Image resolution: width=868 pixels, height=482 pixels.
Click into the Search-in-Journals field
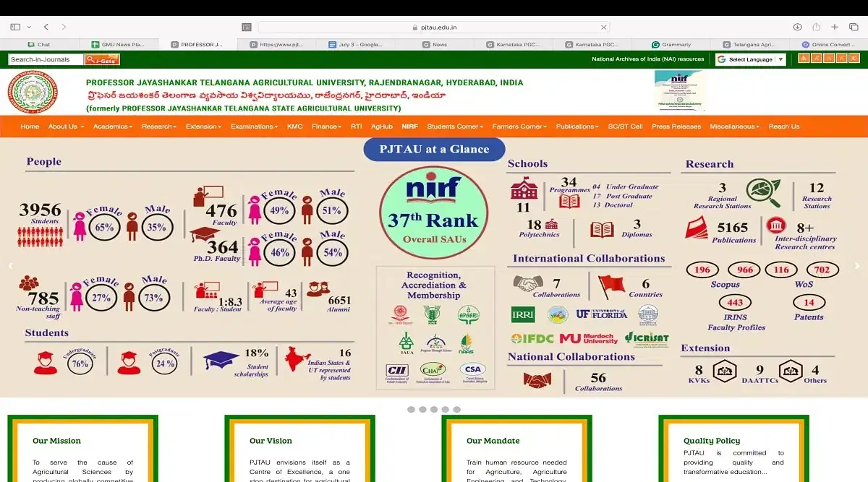point(45,60)
